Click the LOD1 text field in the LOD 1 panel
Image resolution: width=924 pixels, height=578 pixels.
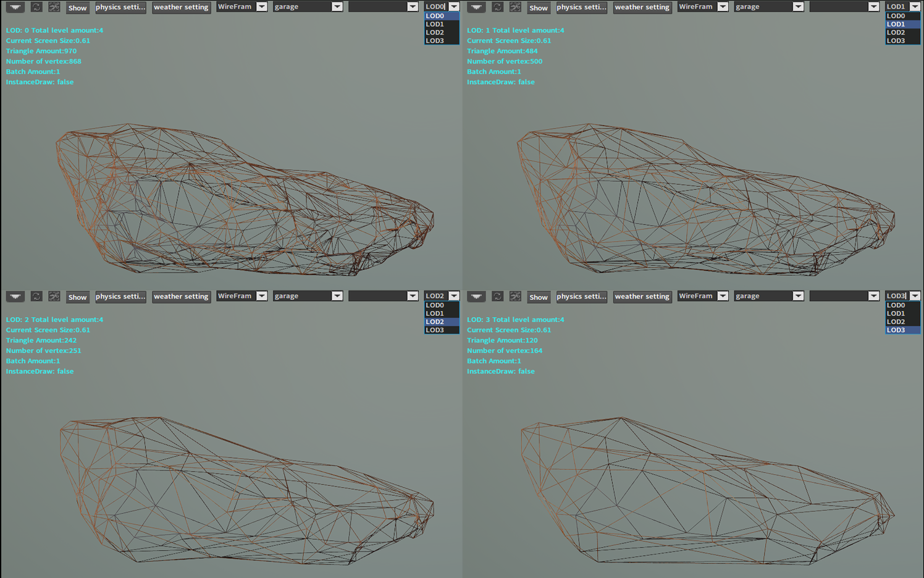pyautogui.click(x=896, y=7)
